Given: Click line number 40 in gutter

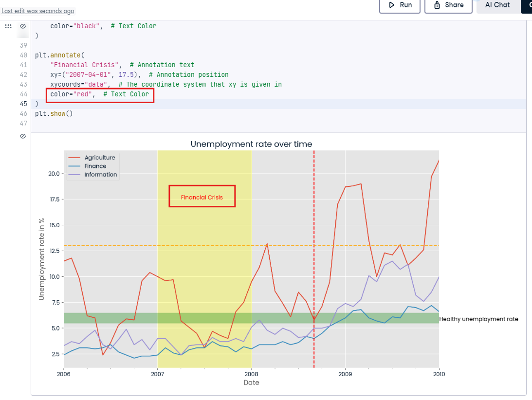Looking at the screenshot, I should click(23, 55).
